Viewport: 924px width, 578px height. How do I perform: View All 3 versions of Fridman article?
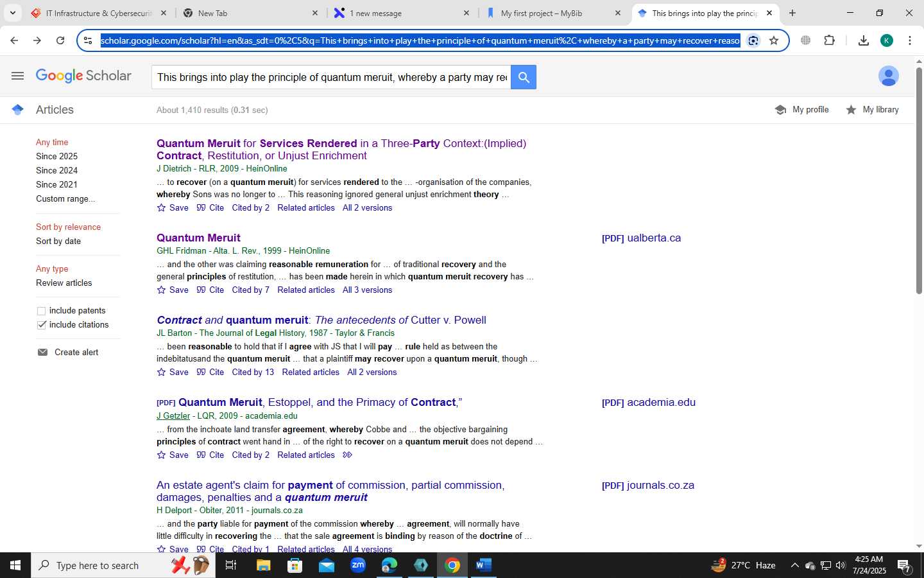367,290
